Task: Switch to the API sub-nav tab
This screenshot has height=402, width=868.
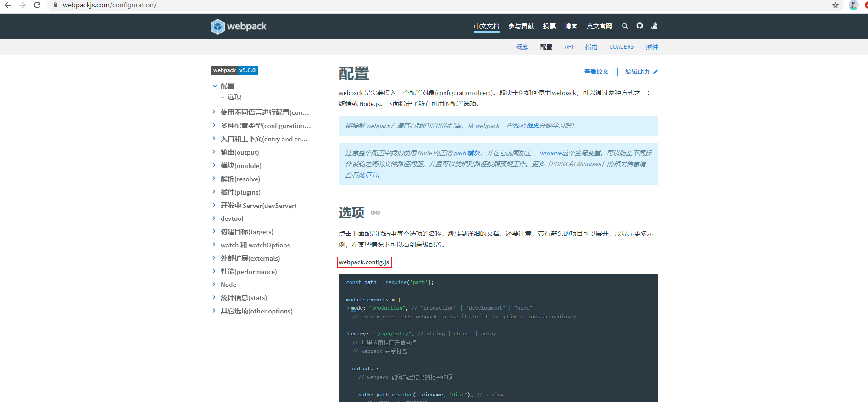Action: (569, 47)
